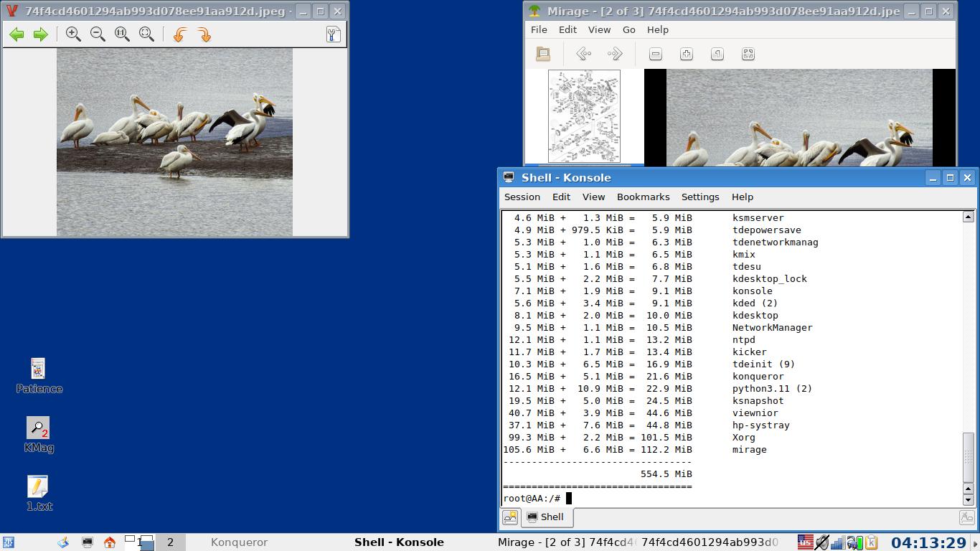The height and width of the screenshot is (551, 980).
Task: Click muted volume icon in system tray
Action: (x=822, y=542)
